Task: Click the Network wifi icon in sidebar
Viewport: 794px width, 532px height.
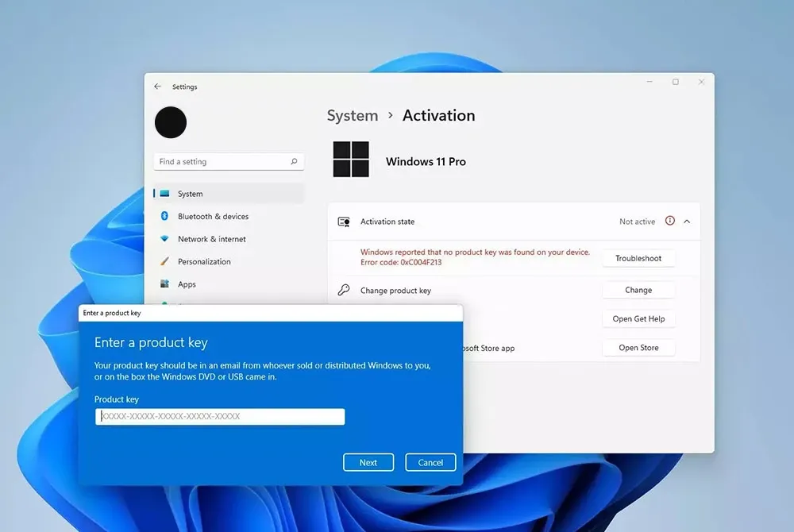Action: click(164, 238)
